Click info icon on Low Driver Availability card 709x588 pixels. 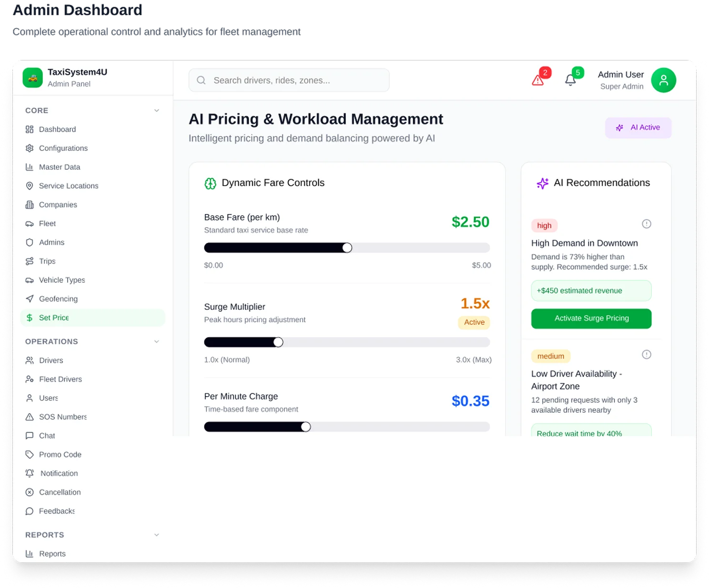646,354
